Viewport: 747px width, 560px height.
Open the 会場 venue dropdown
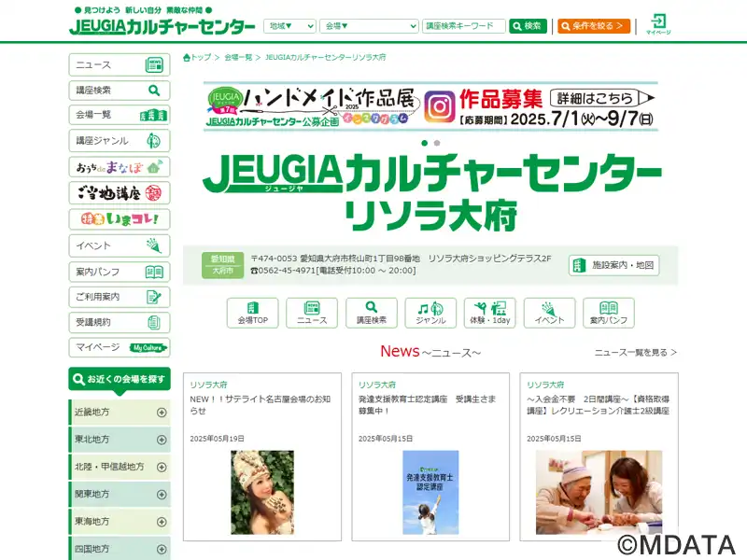coord(369,26)
